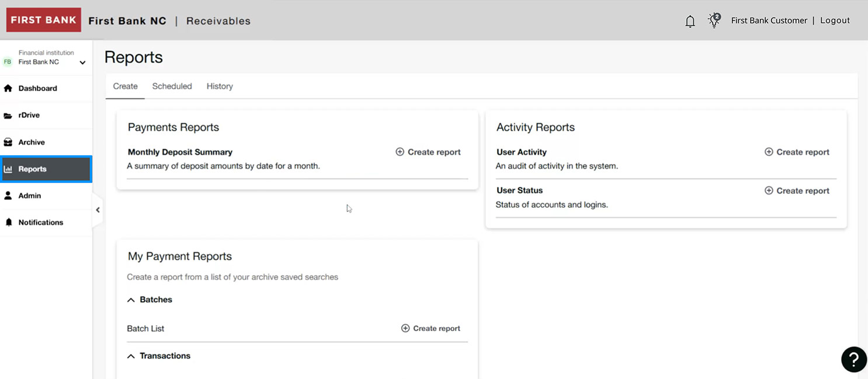Click plus icon for User Activity report

coord(769,152)
